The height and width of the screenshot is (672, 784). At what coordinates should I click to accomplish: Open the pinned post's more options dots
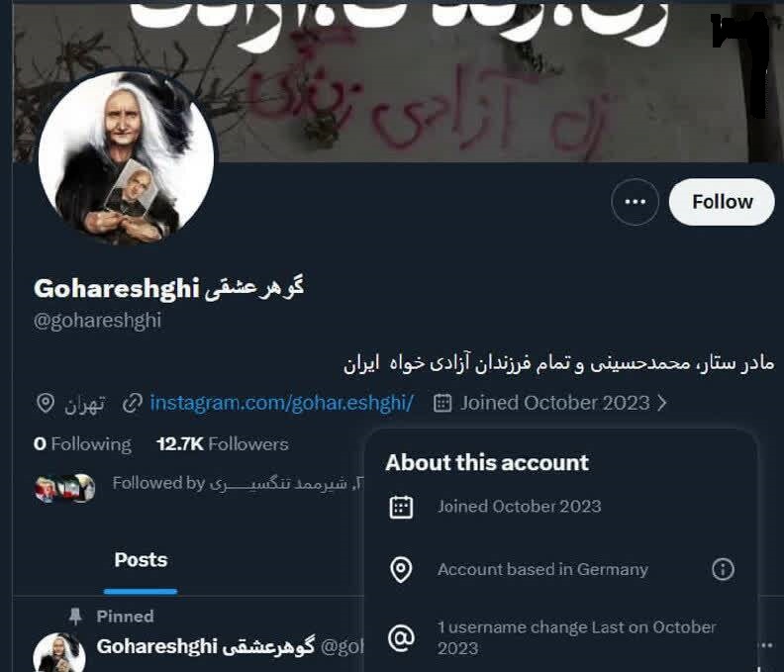766,645
